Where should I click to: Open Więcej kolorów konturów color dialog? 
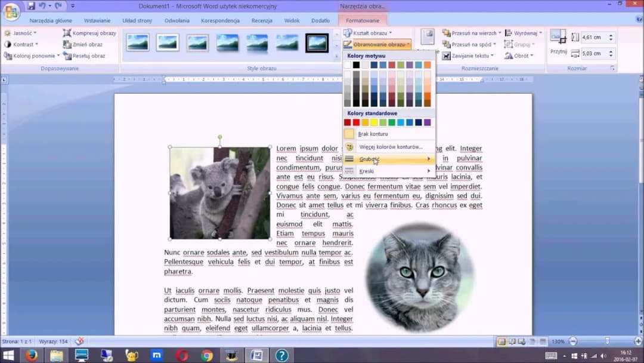pos(390,147)
